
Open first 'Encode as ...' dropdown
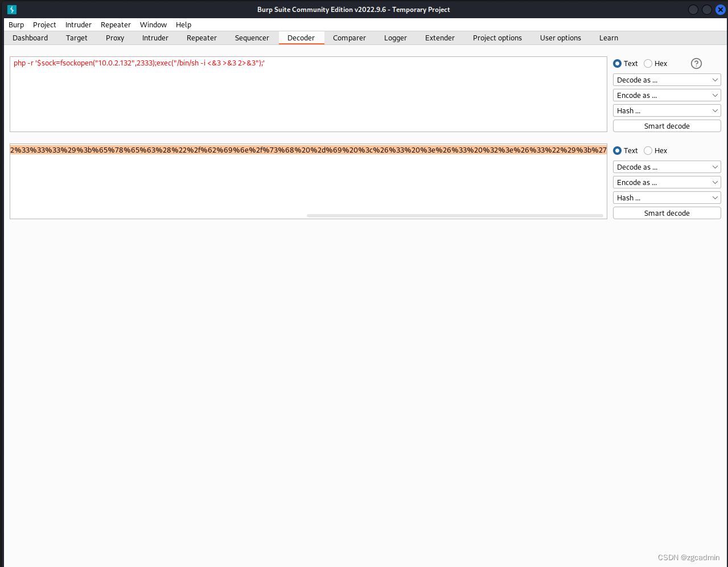pyautogui.click(x=667, y=96)
